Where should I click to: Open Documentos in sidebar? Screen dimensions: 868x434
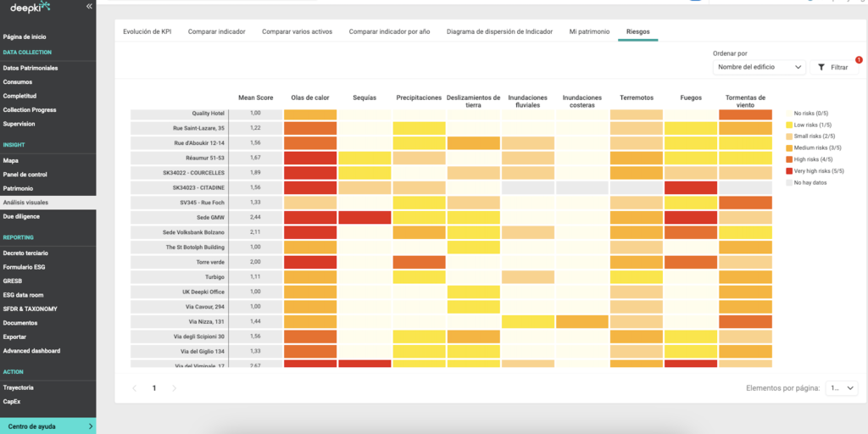pos(20,323)
